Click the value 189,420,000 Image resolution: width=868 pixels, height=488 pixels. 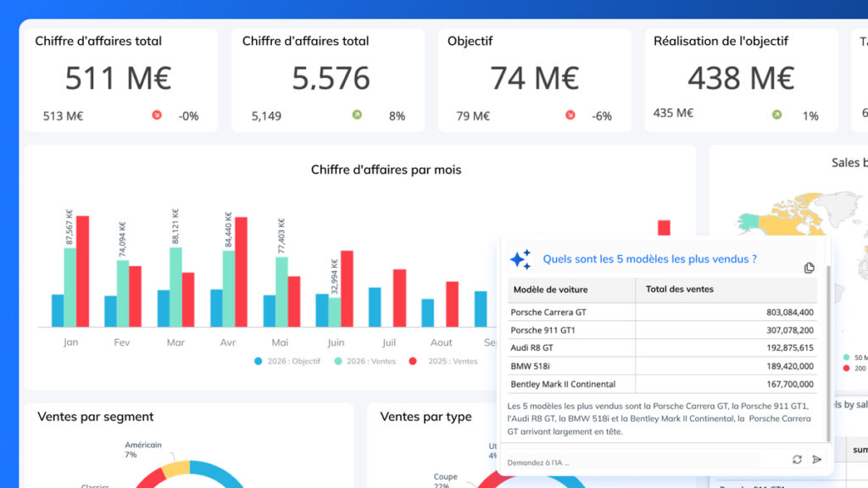(x=790, y=366)
